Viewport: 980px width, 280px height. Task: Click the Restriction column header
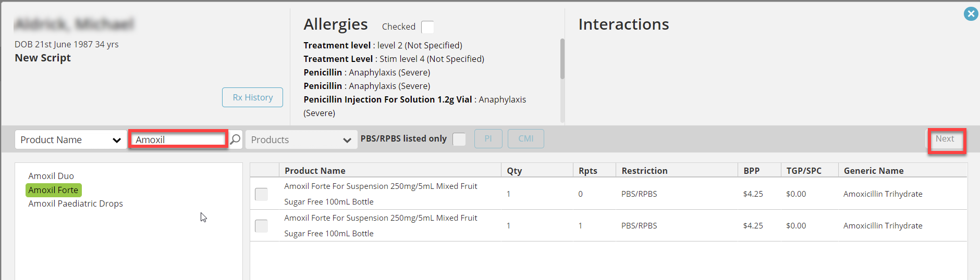[x=644, y=171]
